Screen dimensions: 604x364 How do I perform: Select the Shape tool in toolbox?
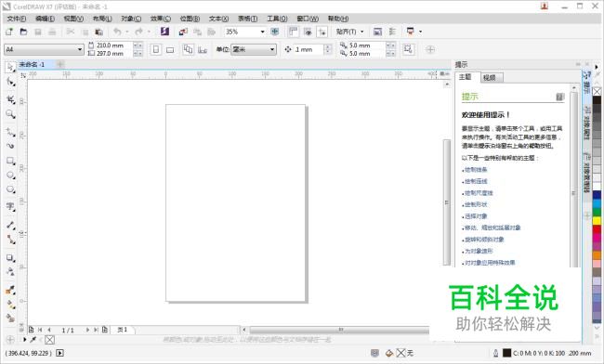pyautogui.click(x=10, y=82)
